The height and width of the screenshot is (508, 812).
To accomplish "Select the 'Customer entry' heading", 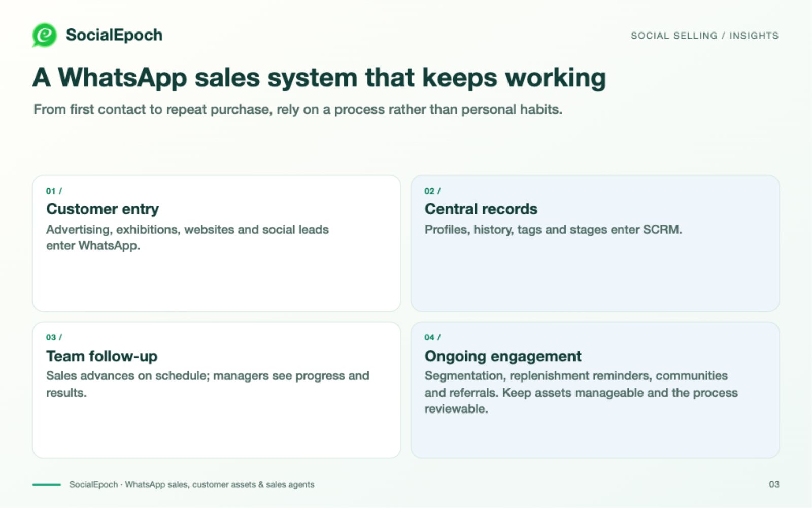I will point(103,209).
